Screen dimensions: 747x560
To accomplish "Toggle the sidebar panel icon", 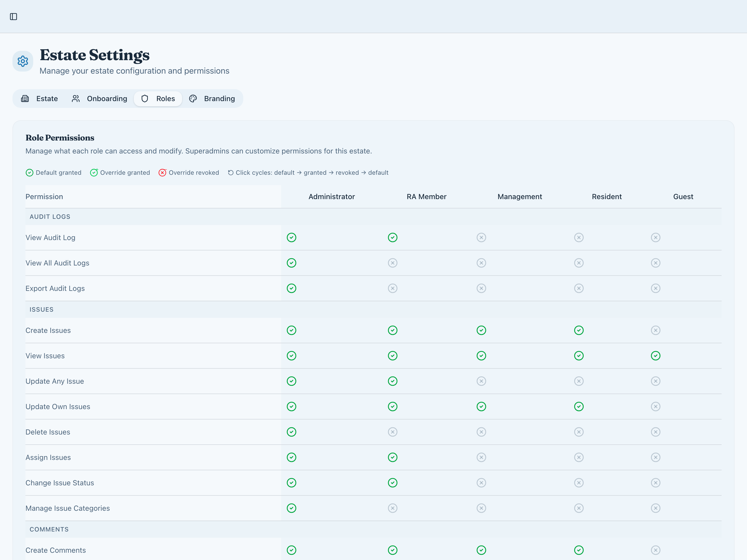I will click(x=13, y=17).
